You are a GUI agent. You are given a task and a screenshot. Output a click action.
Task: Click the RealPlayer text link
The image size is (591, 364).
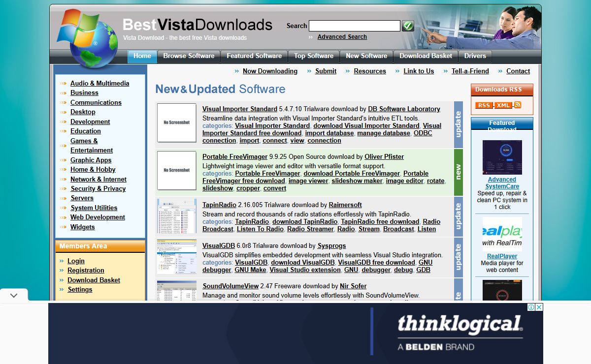click(502, 256)
